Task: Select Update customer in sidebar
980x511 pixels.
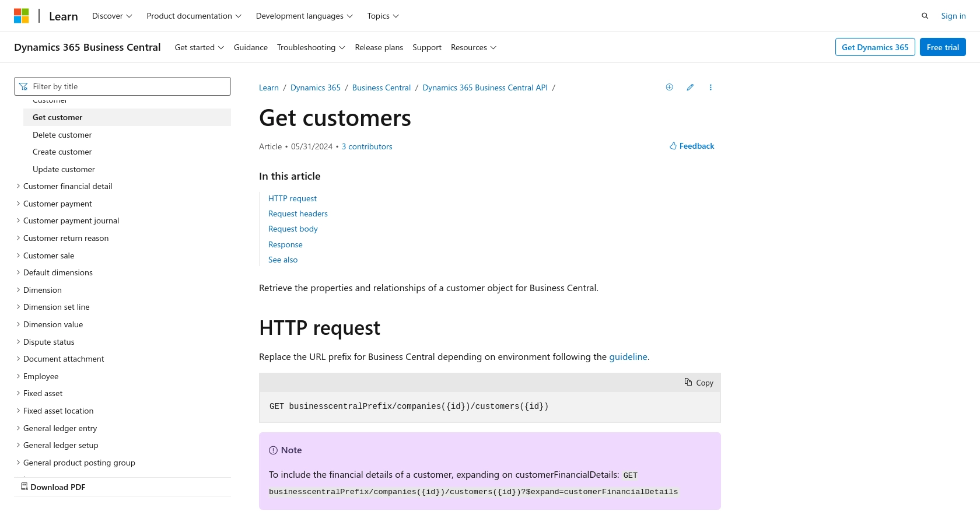Action: coord(64,169)
